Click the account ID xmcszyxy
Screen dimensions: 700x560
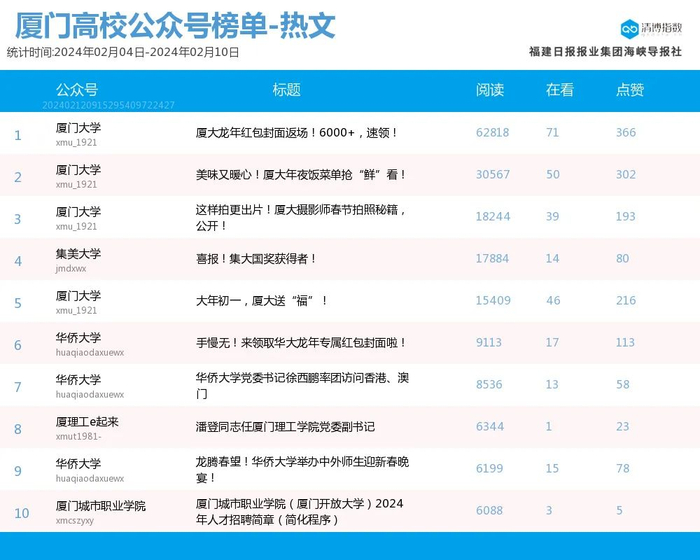(75, 520)
